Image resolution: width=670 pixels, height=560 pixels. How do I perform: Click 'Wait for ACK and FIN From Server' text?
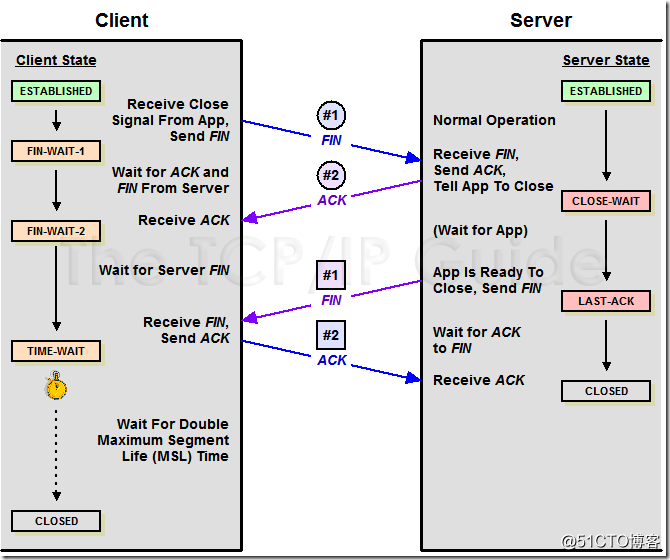pos(170,180)
